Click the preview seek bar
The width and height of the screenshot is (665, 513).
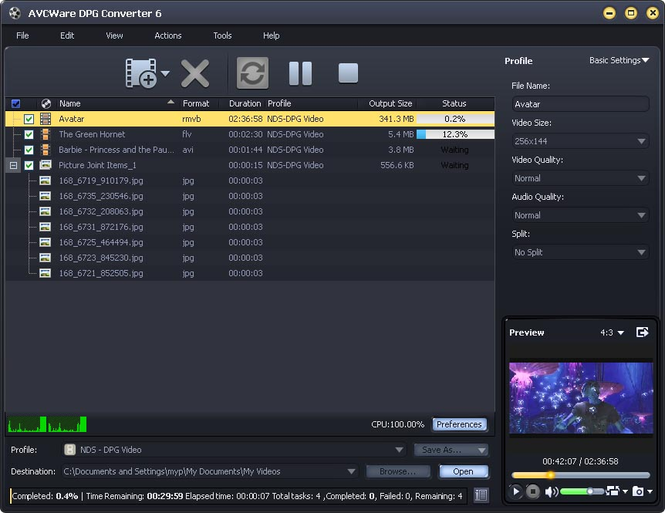tap(580, 475)
